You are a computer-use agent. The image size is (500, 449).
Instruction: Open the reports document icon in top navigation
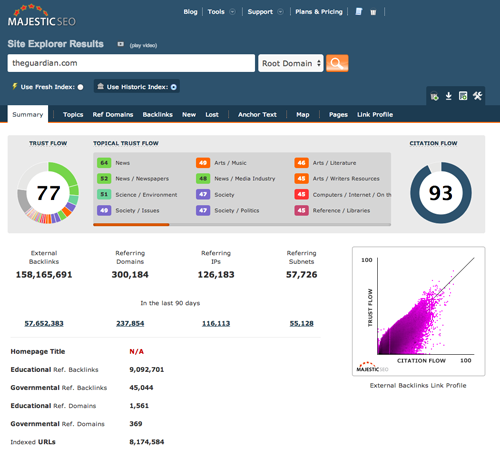tap(359, 12)
